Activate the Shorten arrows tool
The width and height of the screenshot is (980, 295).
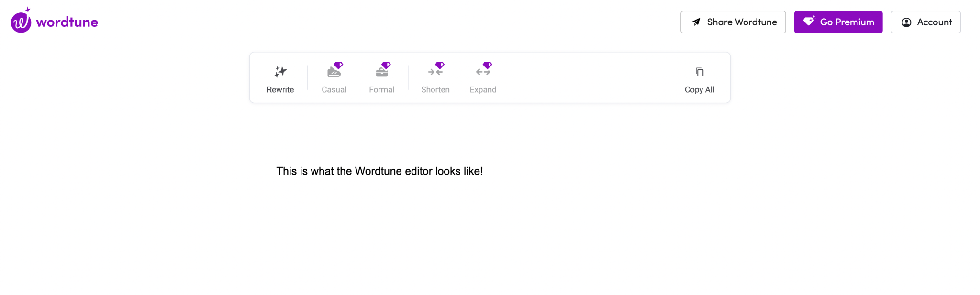435,78
